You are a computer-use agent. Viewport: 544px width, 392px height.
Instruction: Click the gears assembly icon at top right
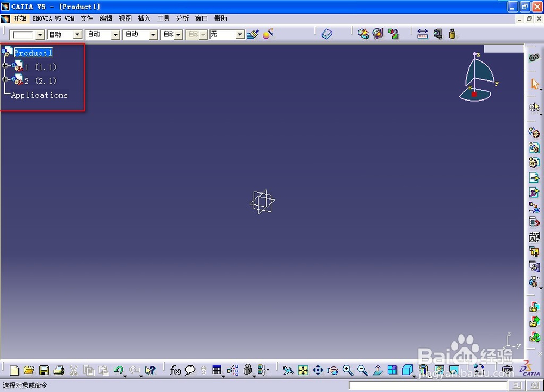point(534,58)
